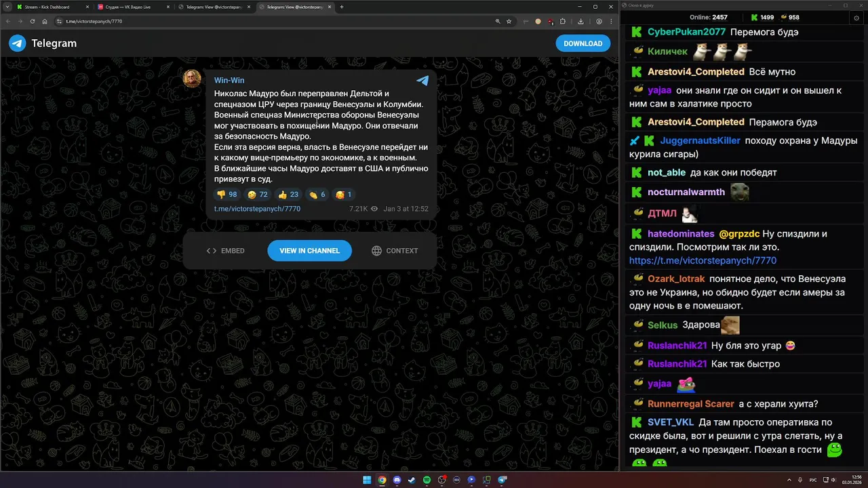Image resolution: width=868 pixels, height=488 pixels.
Task: Open the Win-Win channel name link
Action: (x=229, y=80)
